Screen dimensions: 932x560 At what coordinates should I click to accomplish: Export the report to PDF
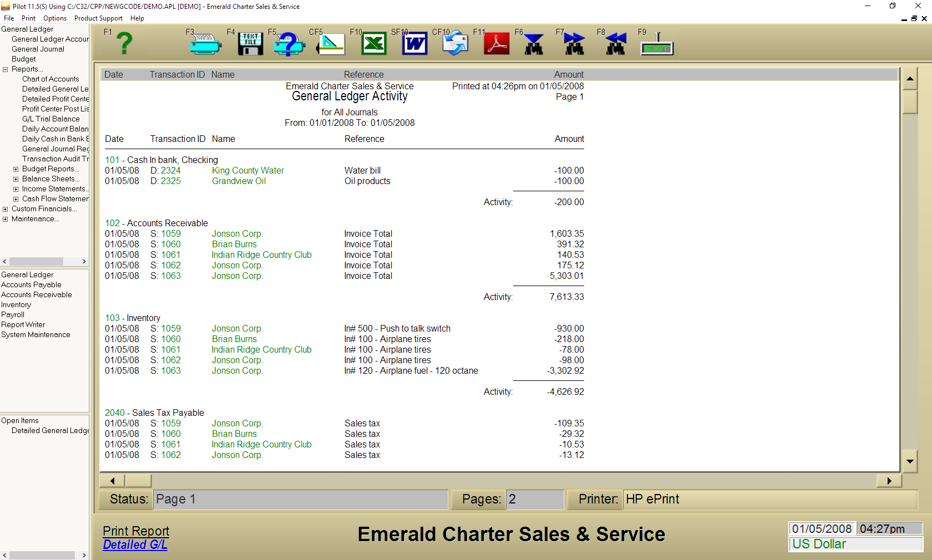pos(497,44)
